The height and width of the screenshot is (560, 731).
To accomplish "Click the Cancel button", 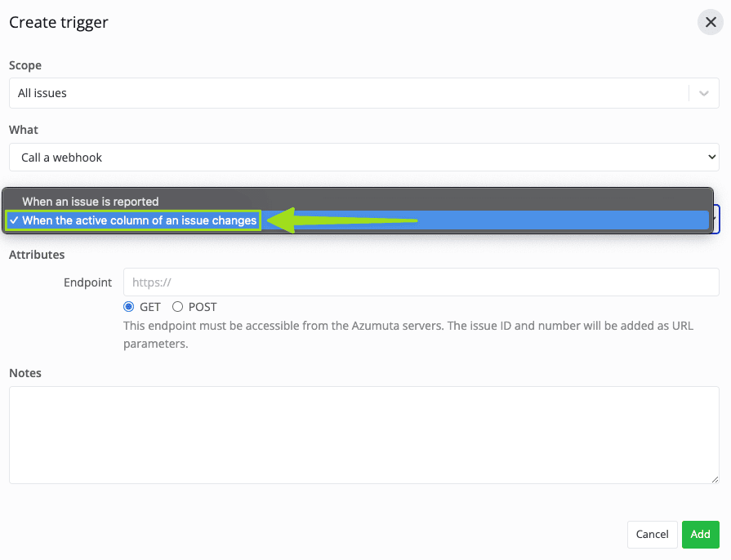I will [652, 534].
